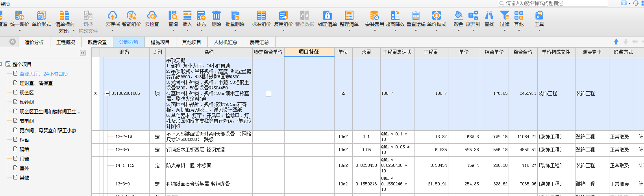Click the 176.85 unit price cell
Screen dimensions: 644x196
coord(494,94)
